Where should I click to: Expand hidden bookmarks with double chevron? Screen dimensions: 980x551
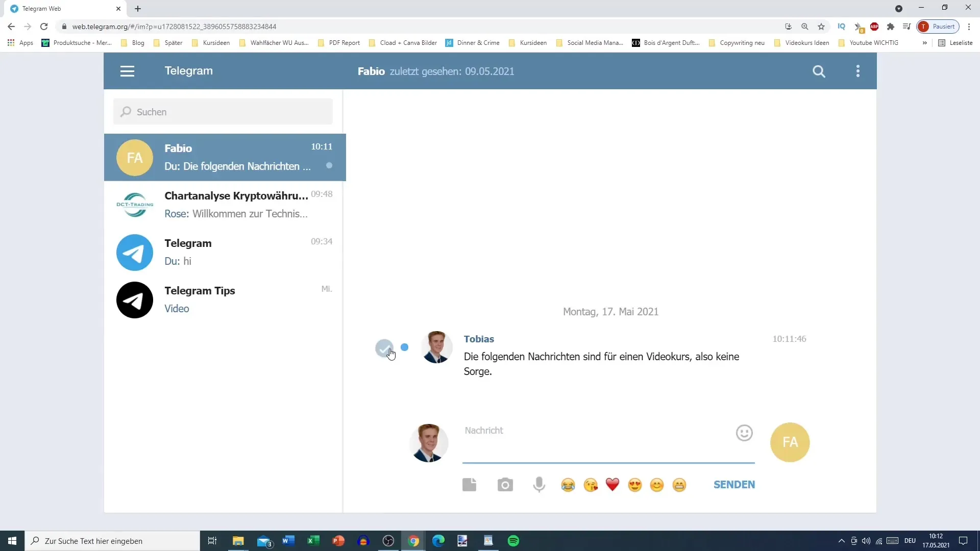tap(925, 43)
